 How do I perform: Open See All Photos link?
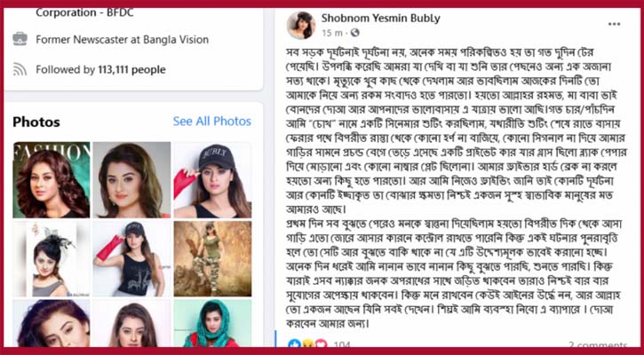point(212,122)
